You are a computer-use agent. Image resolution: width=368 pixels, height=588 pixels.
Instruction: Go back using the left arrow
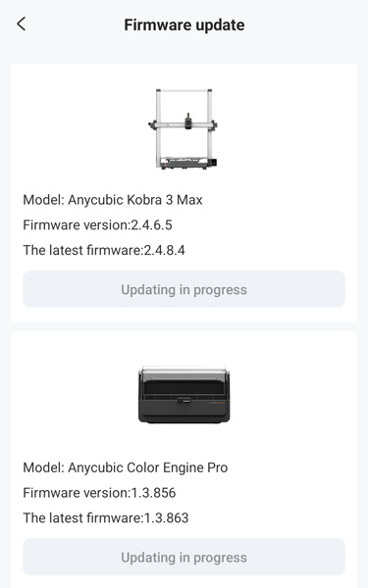tap(22, 24)
